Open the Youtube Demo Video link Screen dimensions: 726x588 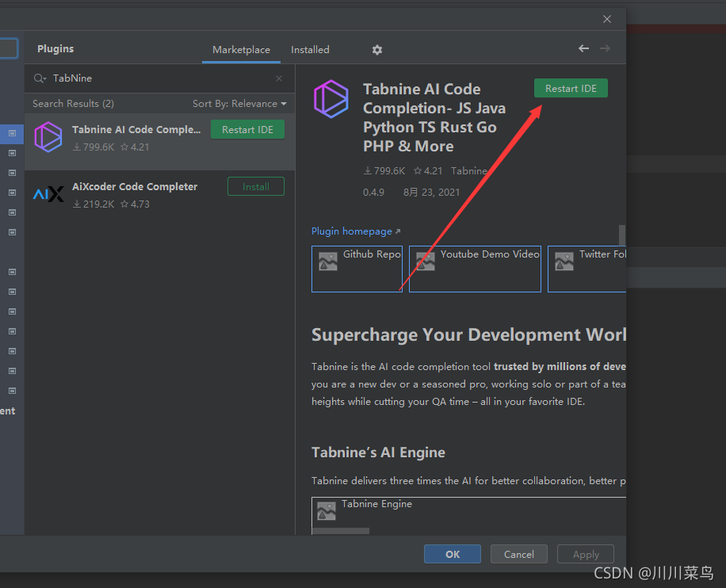click(475, 269)
